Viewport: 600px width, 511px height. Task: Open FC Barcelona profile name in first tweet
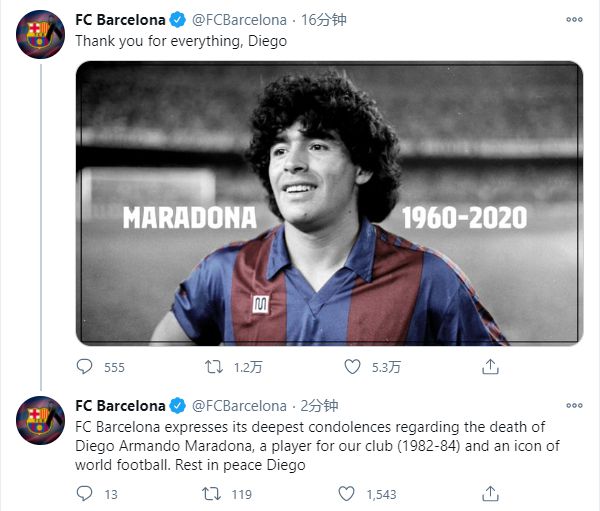click(x=120, y=19)
